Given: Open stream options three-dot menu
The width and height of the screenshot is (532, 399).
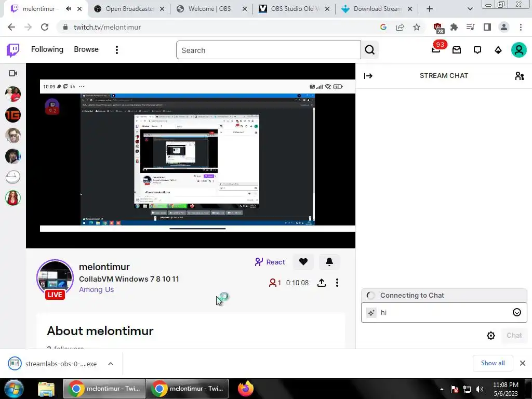Looking at the screenshot, I should [x=337, y=283].
